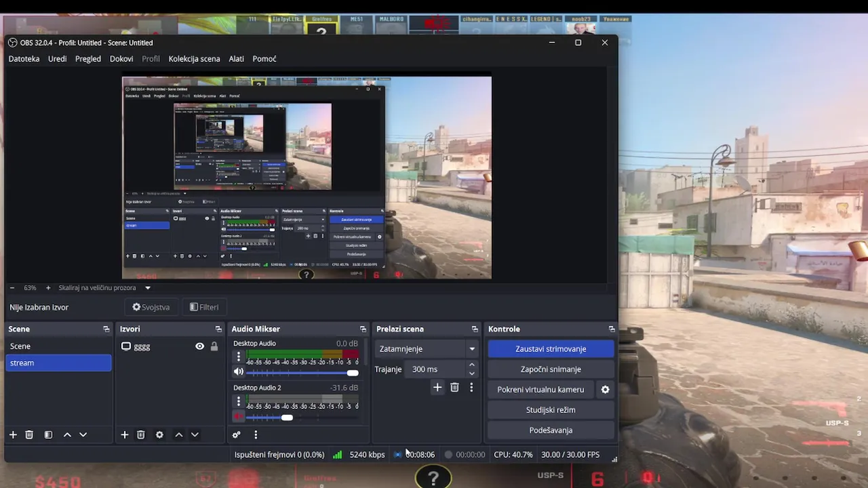This screenshot has width=868, height=488.
Task: Click the '5240 kbps' bitrate status text
Action: tap(368, 455)
